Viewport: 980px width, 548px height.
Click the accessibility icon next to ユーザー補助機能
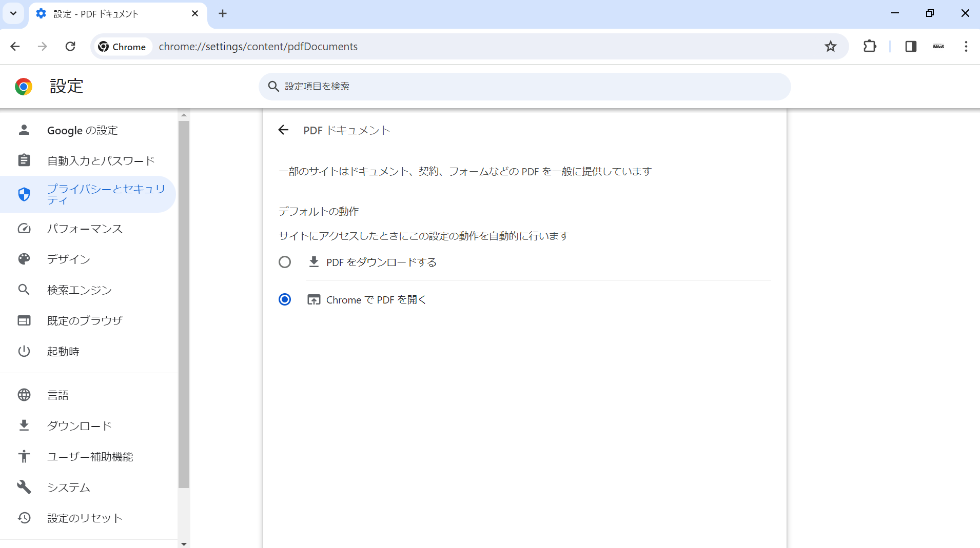pyautogui.click(x=24, y=456)
